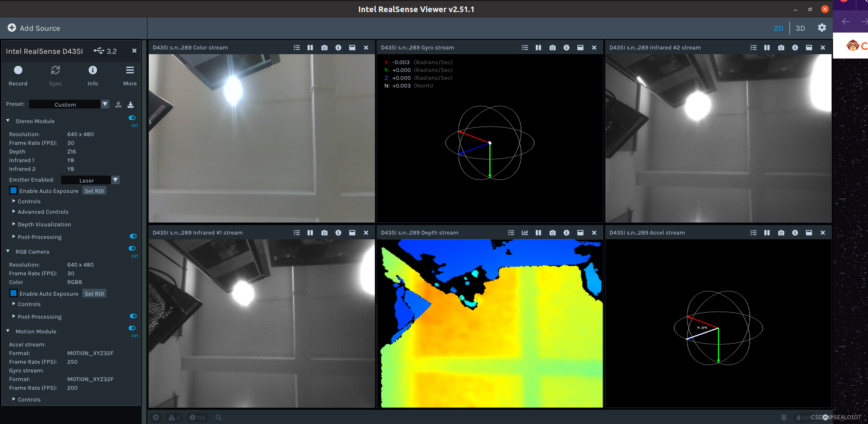Click the browser back arrow behind viewer

coord(845,22)
